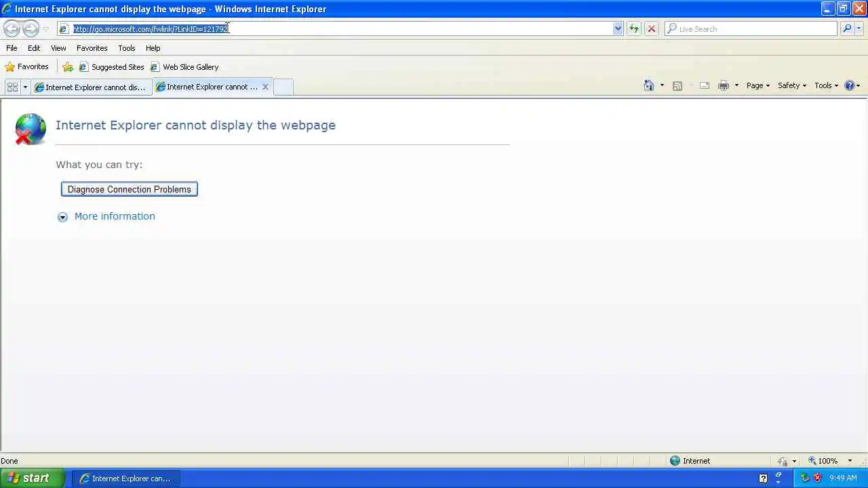The width and height of the screenshot is (868, 488).
Task: Open the Page command bar menu
Action: [x=758, y=85]
